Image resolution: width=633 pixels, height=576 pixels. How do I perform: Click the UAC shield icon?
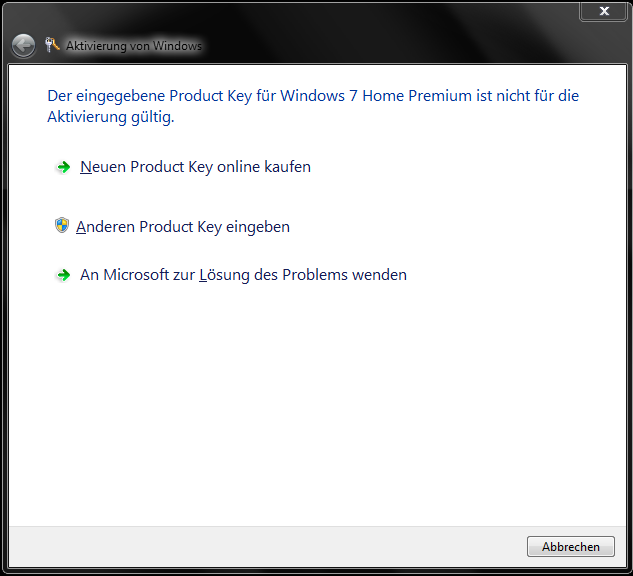point(62,225)
